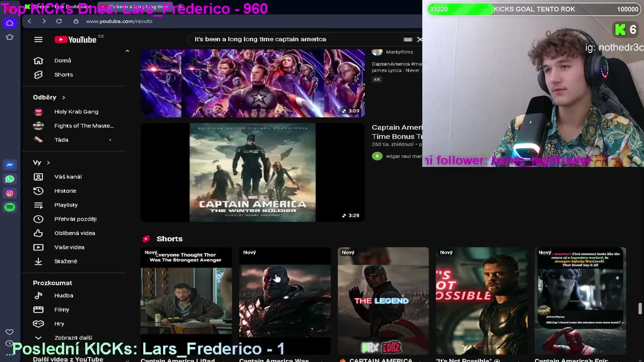Play the Avengers 3:09 video thumbnail
The height and width of the screenshot is (362, 644).
[x=253, y=83]
